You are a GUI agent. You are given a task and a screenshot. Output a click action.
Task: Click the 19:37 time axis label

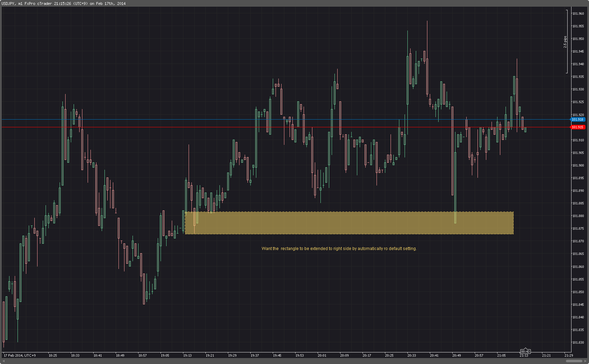(x=255, y=356)
